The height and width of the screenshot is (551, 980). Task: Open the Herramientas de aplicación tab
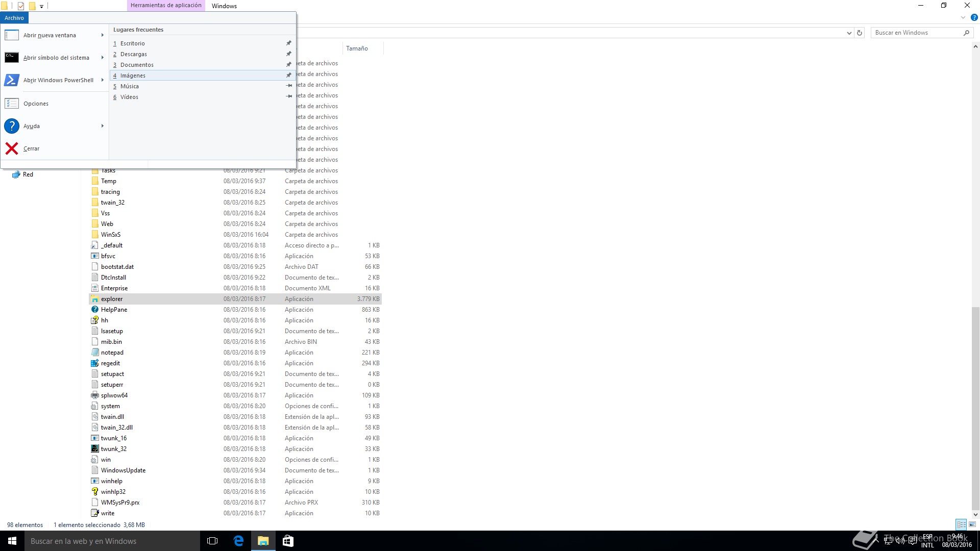(x=166, y=6)
